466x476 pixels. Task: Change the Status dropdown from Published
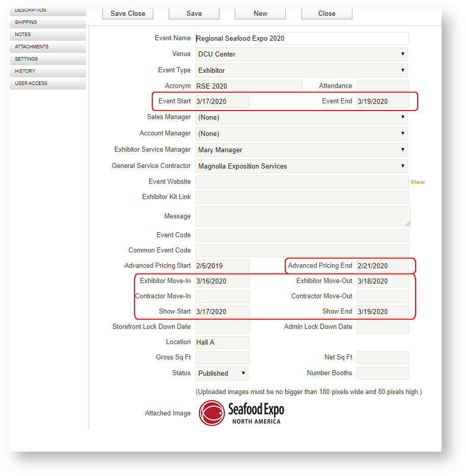pyautogui.click(x=222, y=373)
